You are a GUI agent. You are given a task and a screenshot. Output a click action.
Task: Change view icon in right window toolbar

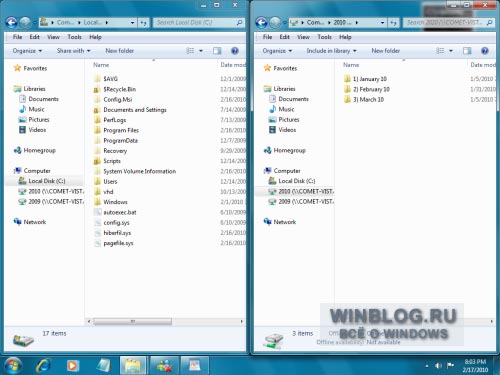pos(440,51)
